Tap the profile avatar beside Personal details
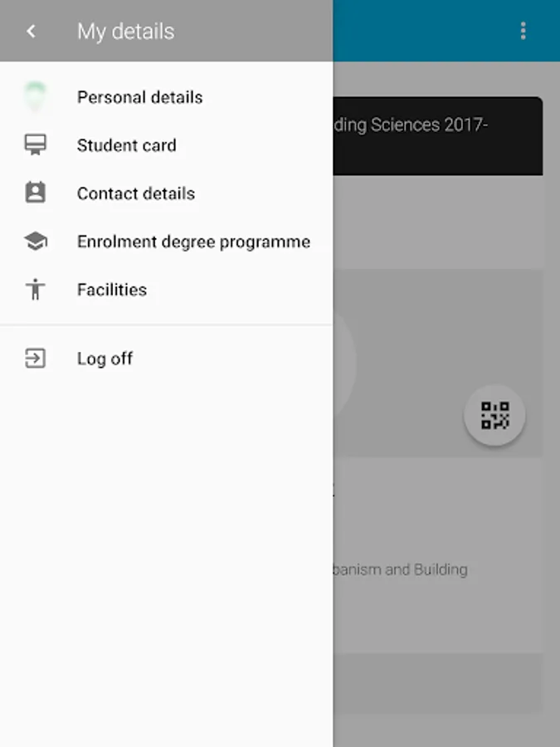The image size is (560, 747). pyautogui.click(x=35, y=97)
